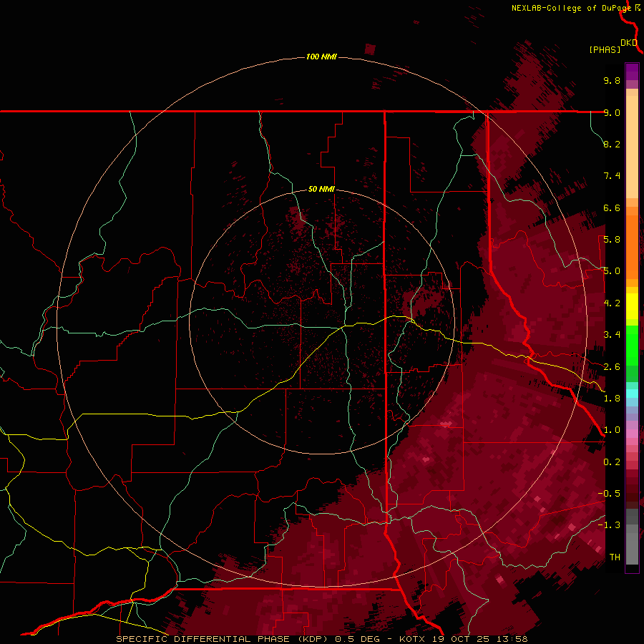Click the 100 NMI range ring label

pyautogui.click(x=321, y=57)
